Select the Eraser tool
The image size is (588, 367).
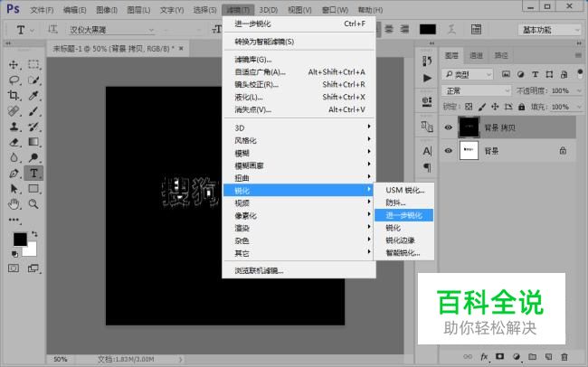click(x=14, y=142)
